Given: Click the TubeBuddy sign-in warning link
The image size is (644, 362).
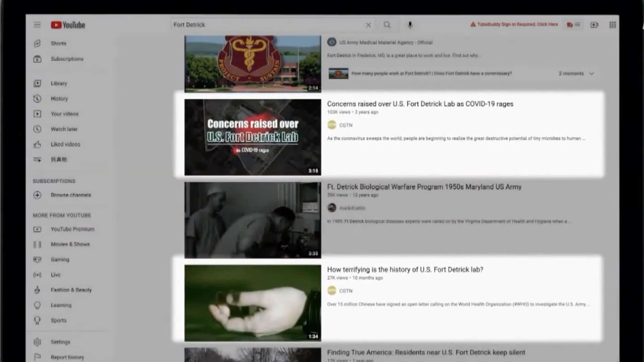Looking at the screenshot, I should point(514,24).
